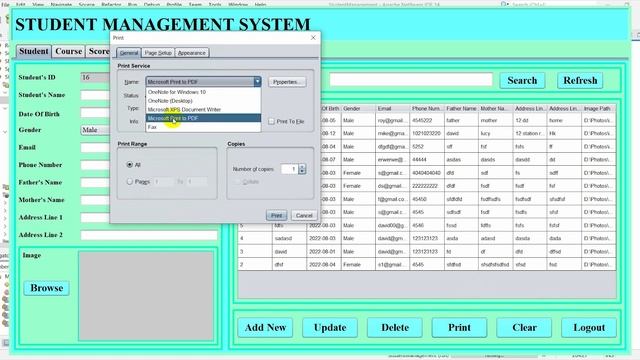Click the Logout button

tap(589, 327)
